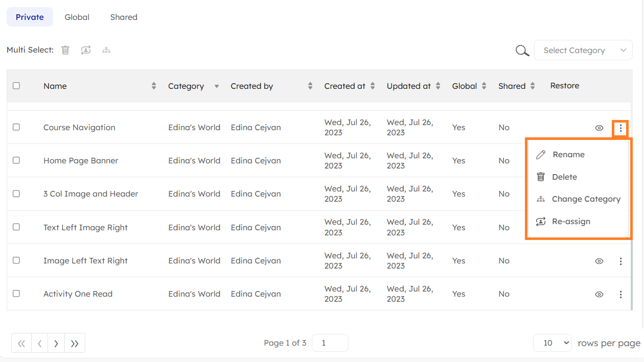Check the select-all checkbox in table header

tap(16, 86)
